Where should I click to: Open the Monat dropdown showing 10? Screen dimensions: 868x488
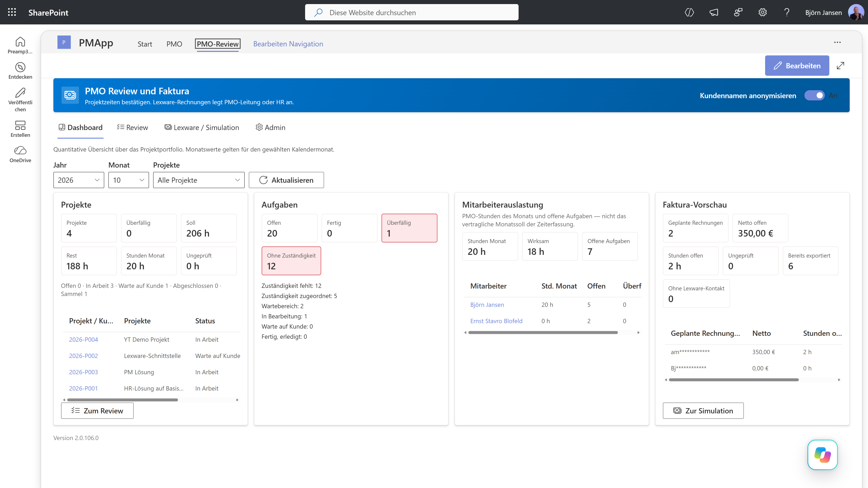click(x=128, y=180)
